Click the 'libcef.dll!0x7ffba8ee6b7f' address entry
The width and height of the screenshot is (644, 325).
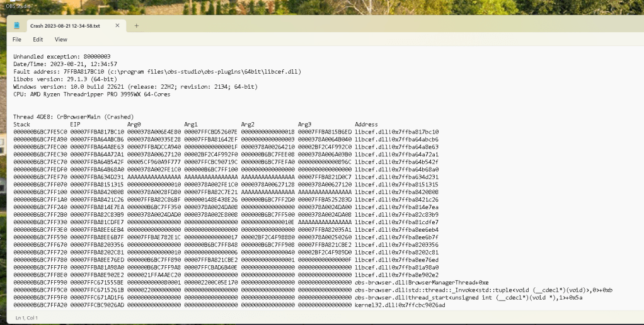[x=397, y=237]
